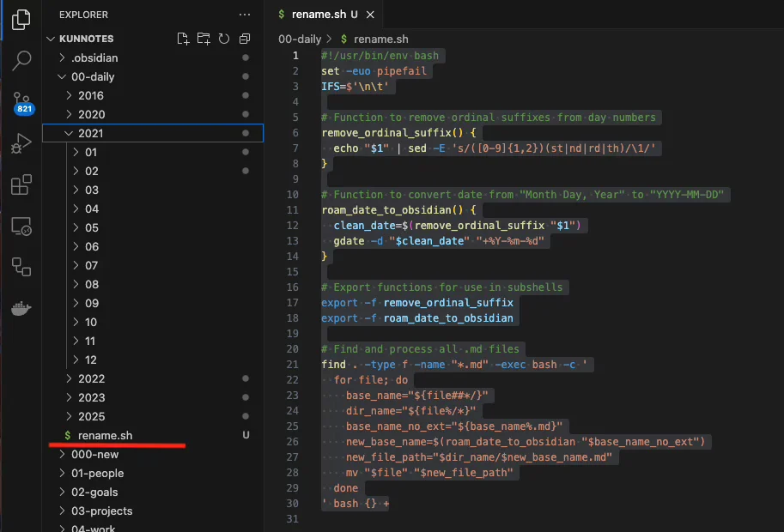Open rename.sh in the file tree
The height and width of the screenshot is (532, 784).
coord(105,435)
